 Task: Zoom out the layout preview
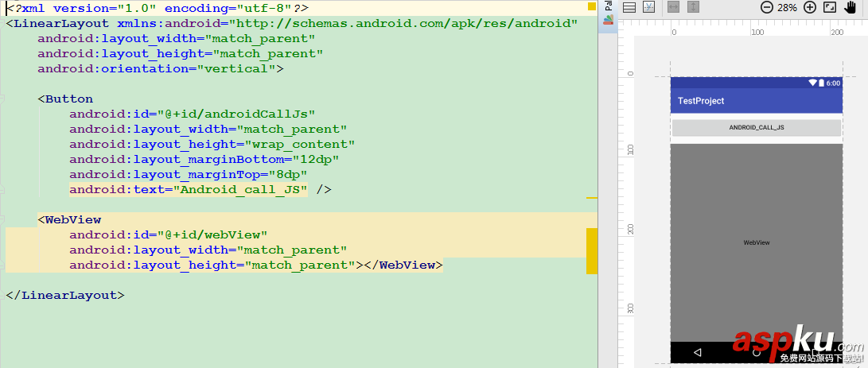[x=767, y=7]
